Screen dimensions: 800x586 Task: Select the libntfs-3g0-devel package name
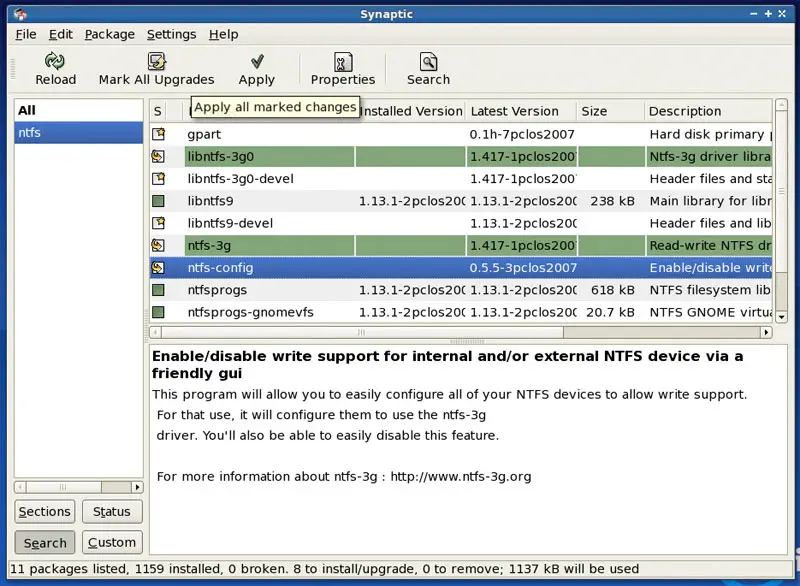240,179
